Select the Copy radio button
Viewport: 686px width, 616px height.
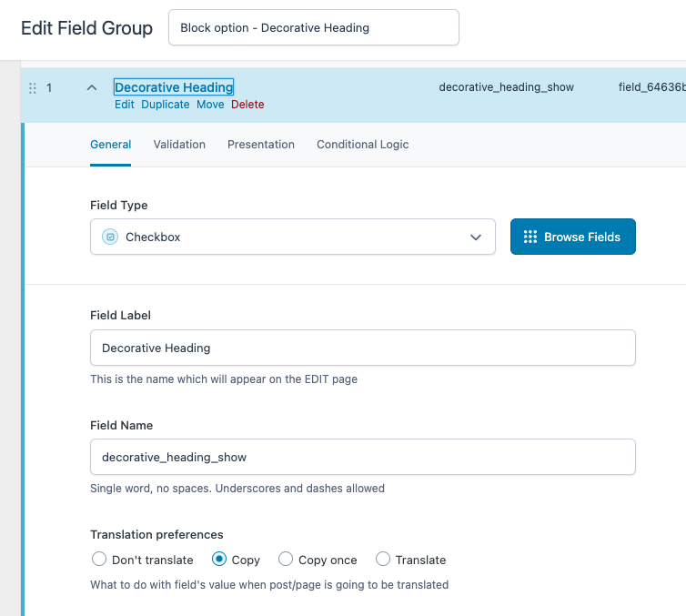point(219,559)
